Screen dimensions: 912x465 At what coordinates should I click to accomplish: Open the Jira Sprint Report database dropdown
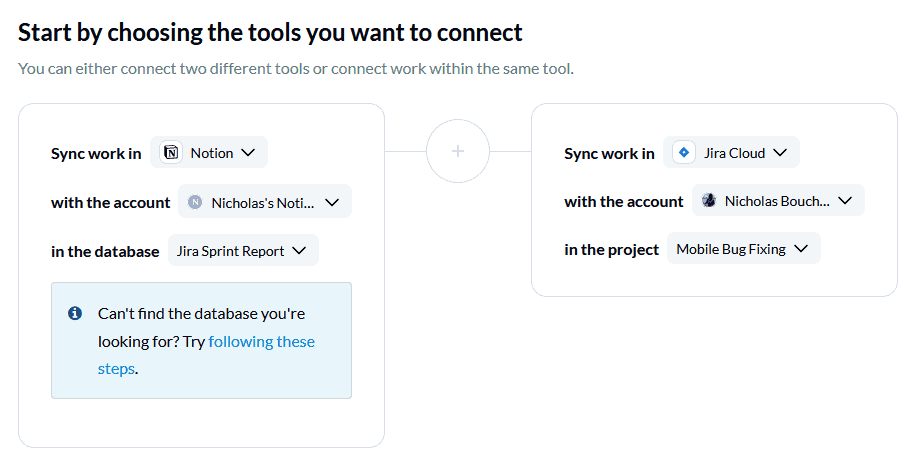[243, 251]
